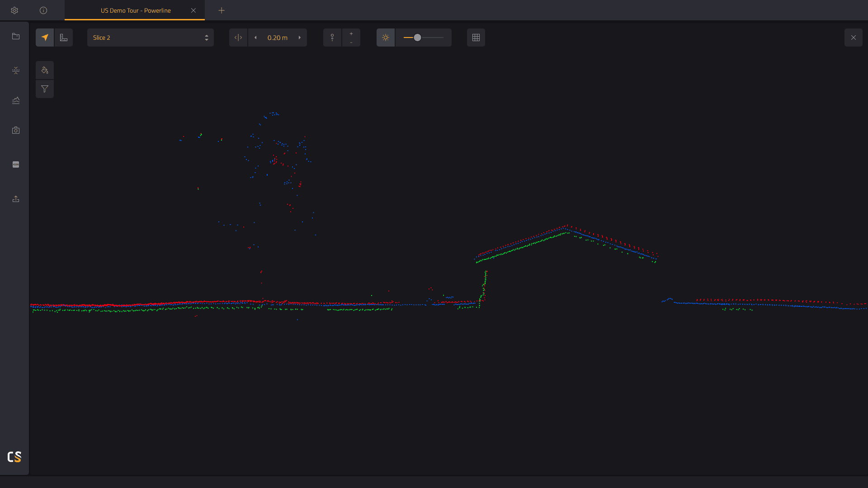Click the right arrow to increase slice width
This screenshot has width=868, height=488.
(299, 38)
